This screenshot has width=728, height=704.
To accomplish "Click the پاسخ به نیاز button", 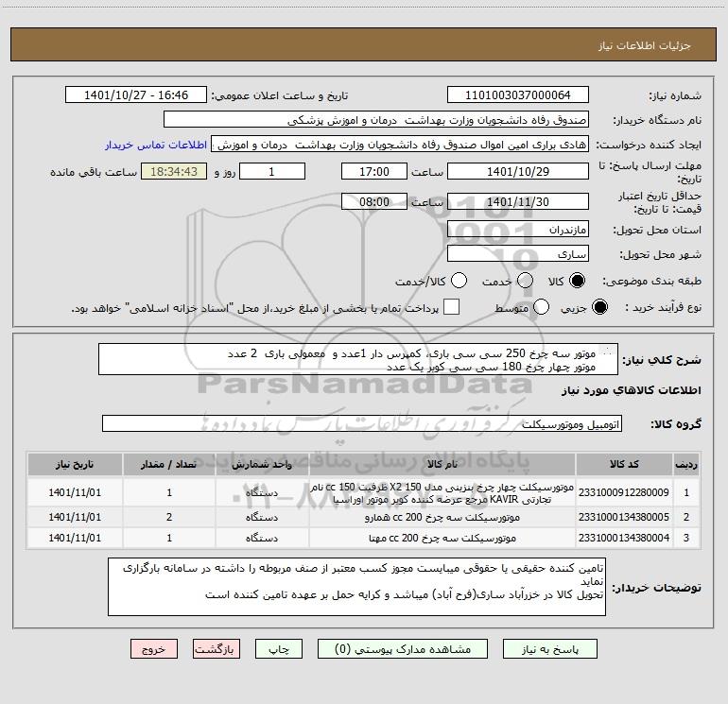I will click(550, 649).
